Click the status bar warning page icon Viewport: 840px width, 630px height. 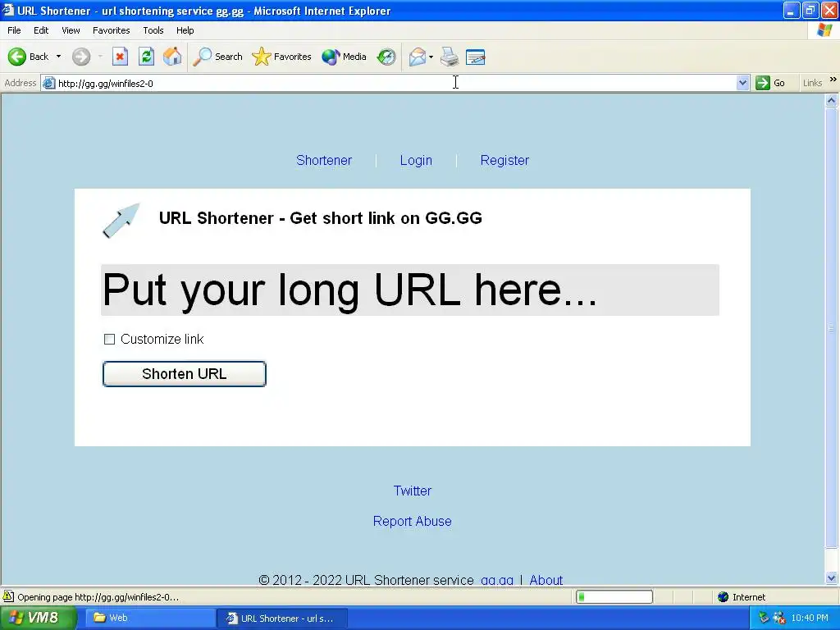pos(8,596)
